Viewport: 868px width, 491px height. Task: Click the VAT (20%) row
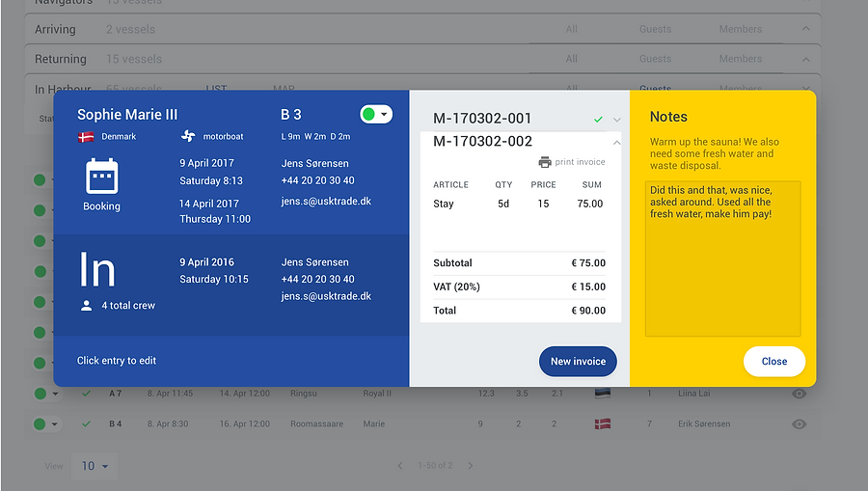coord(519,286)
